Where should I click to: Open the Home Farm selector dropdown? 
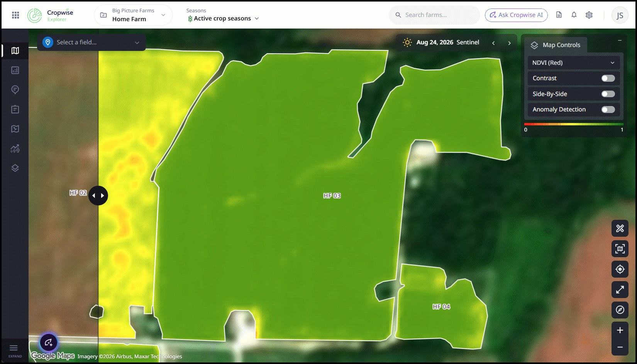coord(133,15)
